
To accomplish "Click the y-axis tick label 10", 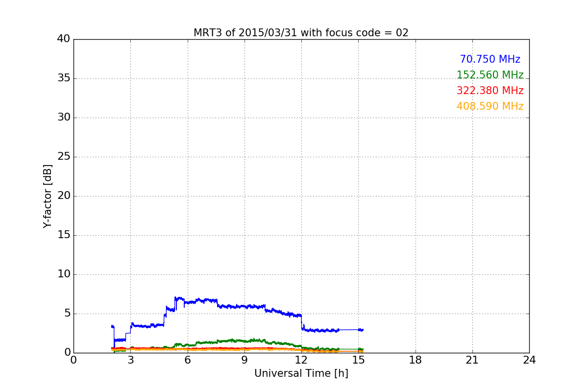I will pyautogui.click(x=64, y=274).
